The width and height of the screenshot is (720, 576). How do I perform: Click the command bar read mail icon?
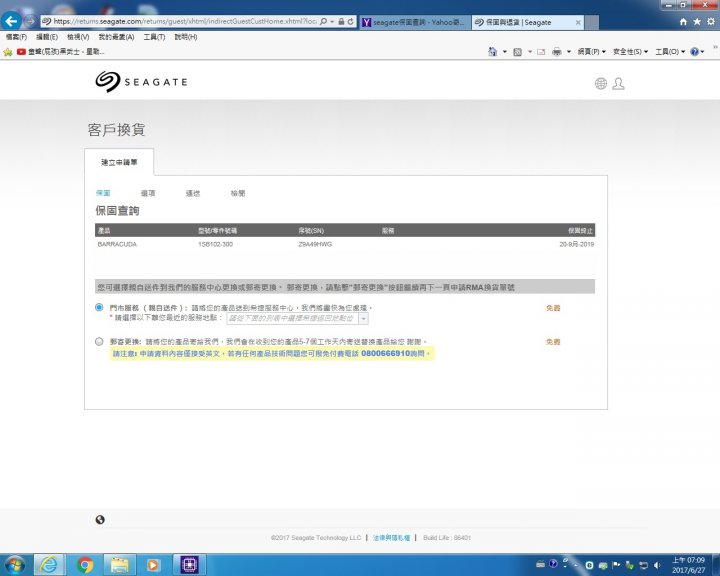tap(541, 52)
